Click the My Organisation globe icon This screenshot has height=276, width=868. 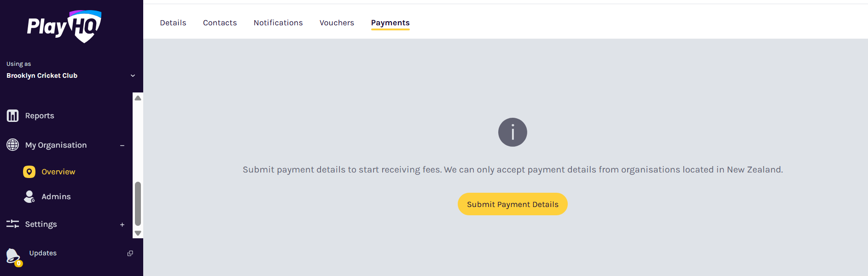(x=13, y=145)
